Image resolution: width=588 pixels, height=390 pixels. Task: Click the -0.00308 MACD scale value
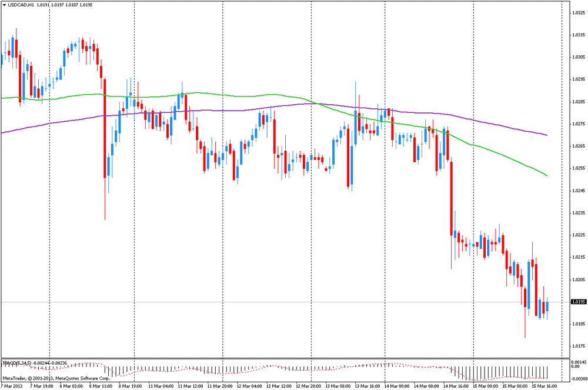(x=579, y=379)
